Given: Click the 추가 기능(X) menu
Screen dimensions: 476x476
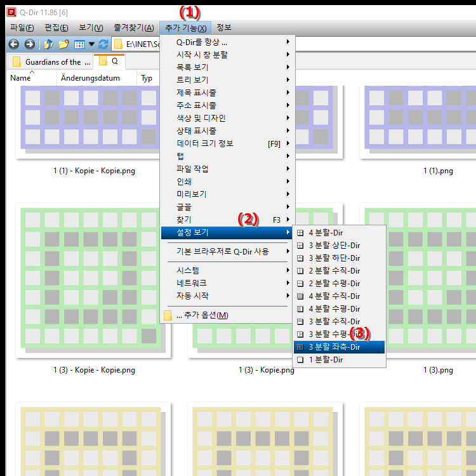Looking at the screenshot, I should click(x=185, y=28).
